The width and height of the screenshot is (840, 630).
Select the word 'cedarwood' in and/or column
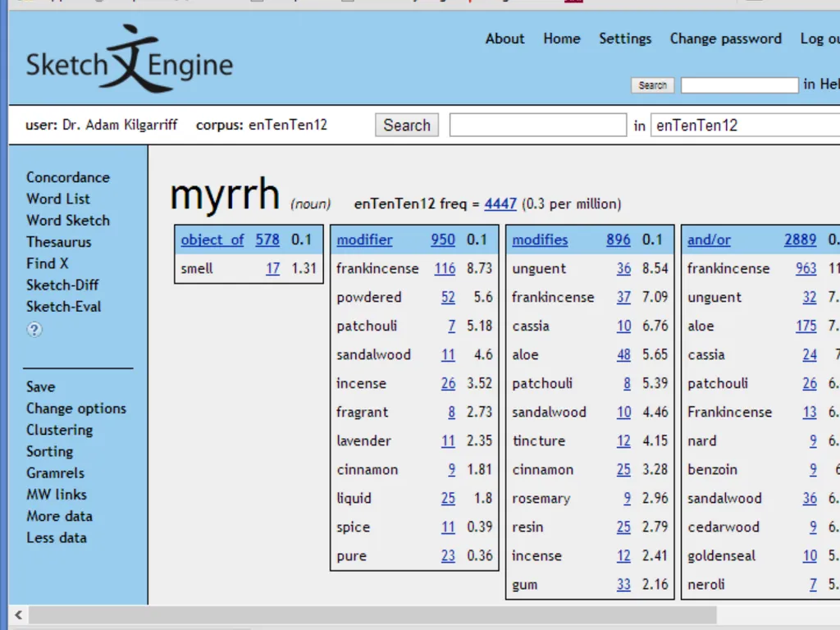tap(724, 527)
